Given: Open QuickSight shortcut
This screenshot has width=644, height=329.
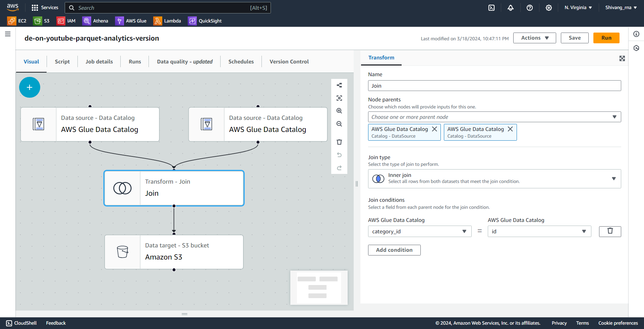Looking at the screenshot, I should (x=205, y=21).
